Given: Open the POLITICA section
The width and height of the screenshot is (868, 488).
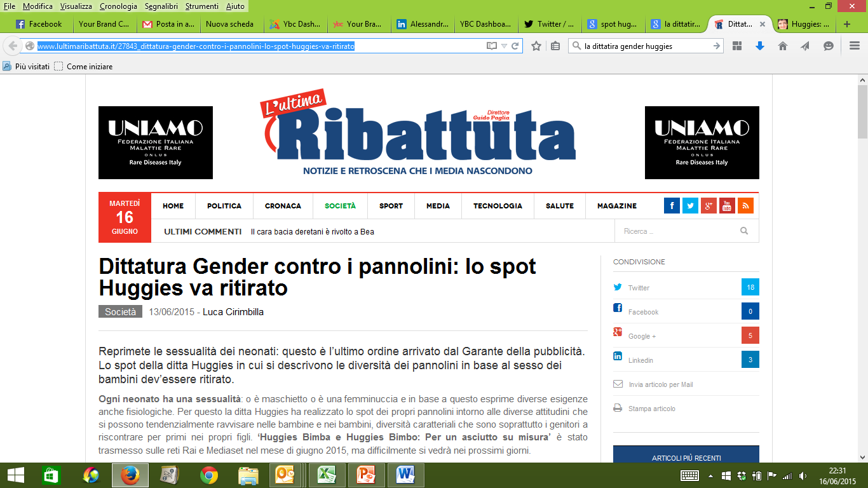Looking at the screenshot, I should click(224, 206).
